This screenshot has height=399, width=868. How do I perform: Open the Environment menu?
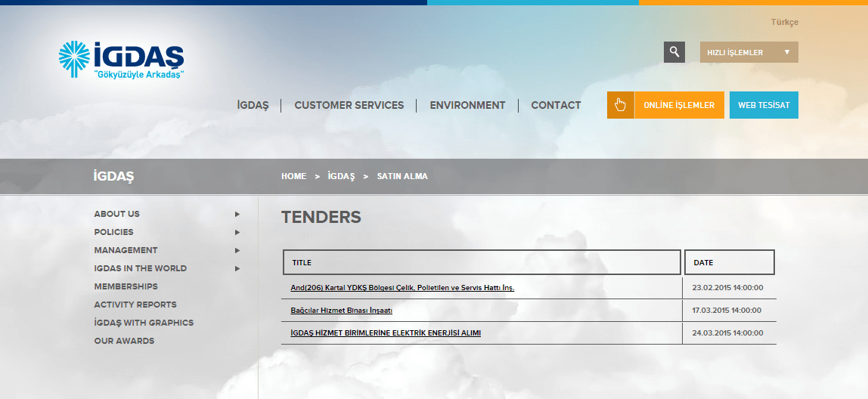[468, 105]
